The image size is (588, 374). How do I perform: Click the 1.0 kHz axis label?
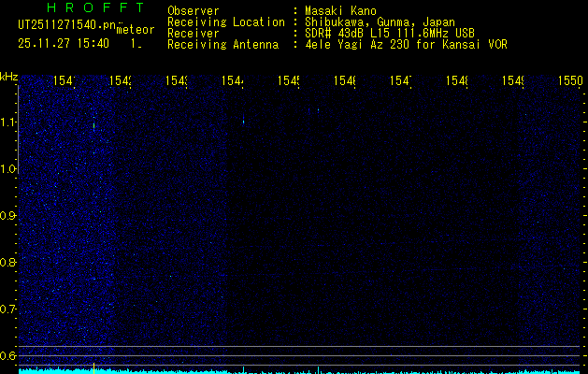7,169
